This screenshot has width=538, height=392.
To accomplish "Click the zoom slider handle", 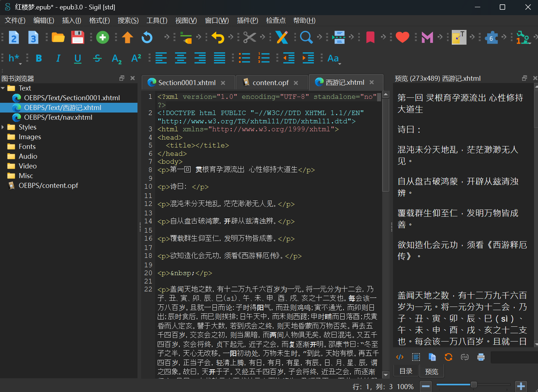I will point(474,384).
